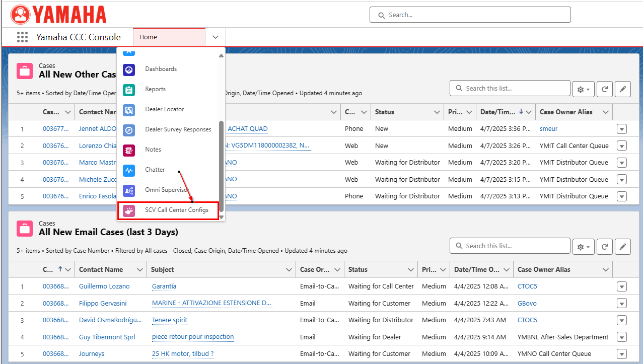
Task: Click the Cases briefcase icon for Other Cases
Action: tap(25, 71)
